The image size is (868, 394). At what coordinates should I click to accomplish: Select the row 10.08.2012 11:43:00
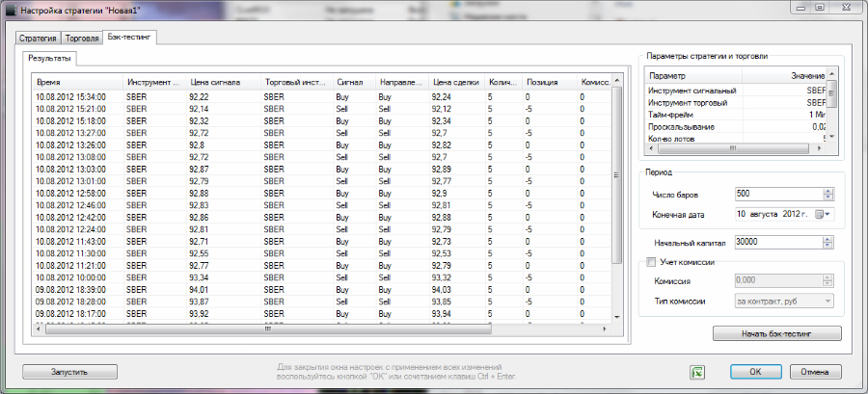(322, 241)
